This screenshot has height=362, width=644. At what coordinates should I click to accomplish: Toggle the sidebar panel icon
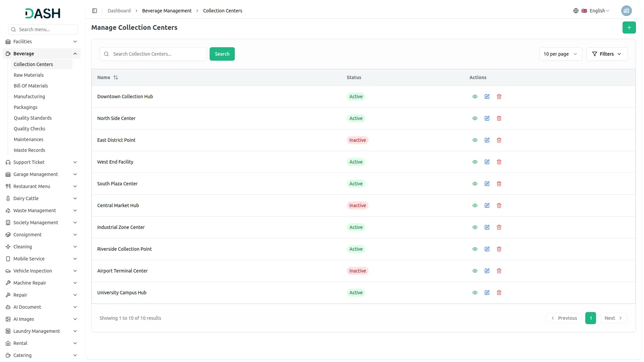(95, 11)
